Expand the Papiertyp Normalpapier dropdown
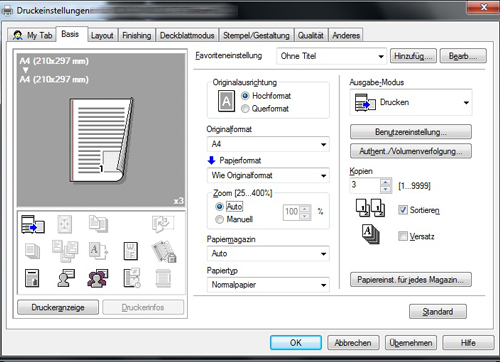This screenshot has height=362, width=500. pyautogui.click(x=268, y=285)
